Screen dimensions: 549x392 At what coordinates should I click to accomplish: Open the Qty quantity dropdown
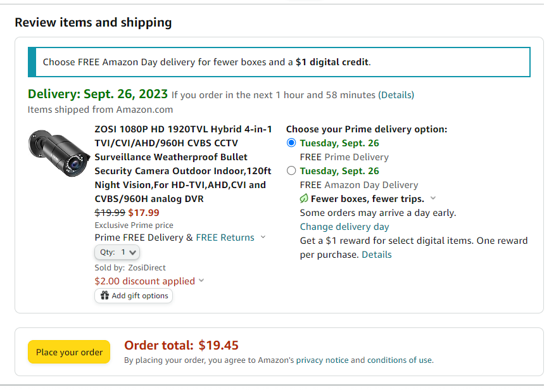[x=117, y=252]
